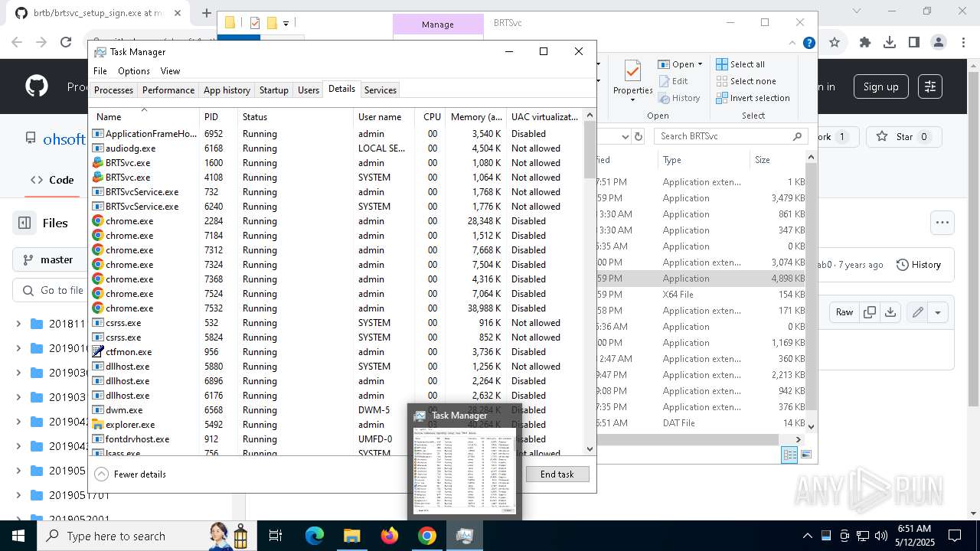The height and width of the screenshot is (551, 980).
Task: Click Search BRTSvc field in Explorer
Action: pos(730,136)
